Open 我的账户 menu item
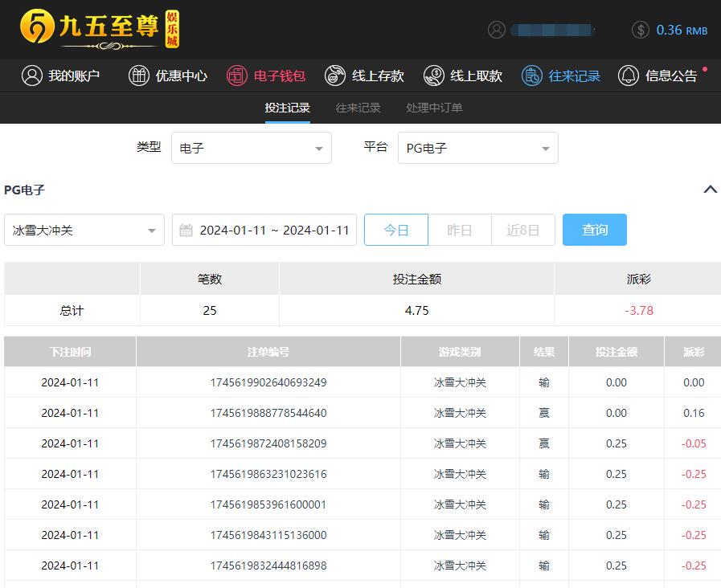The image size is (721, 588). click(61, 76)
